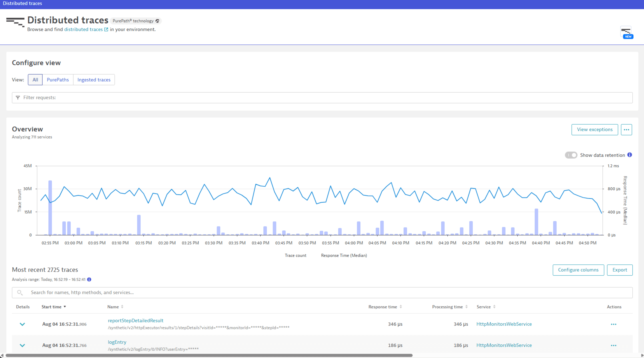
Task: Open info icon next to Show data retention
Action: (x=629, y=155)
